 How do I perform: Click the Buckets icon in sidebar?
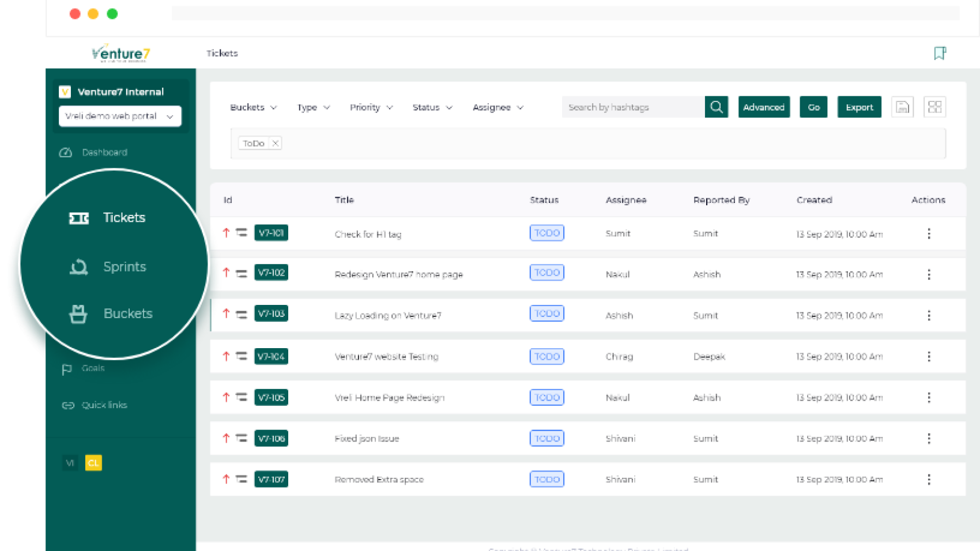coord(78,314)
